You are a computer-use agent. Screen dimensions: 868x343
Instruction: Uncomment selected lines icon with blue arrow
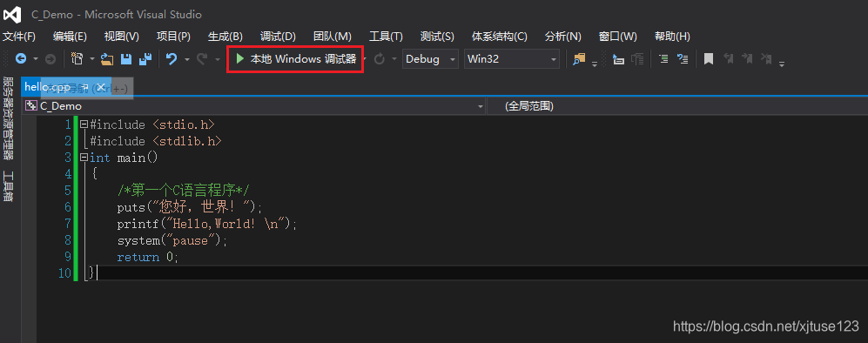[x=683, y=58]
